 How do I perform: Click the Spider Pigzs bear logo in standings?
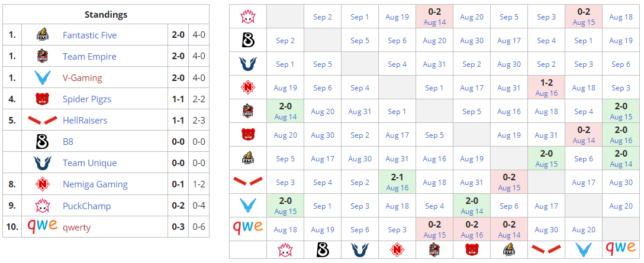[42, 99]
